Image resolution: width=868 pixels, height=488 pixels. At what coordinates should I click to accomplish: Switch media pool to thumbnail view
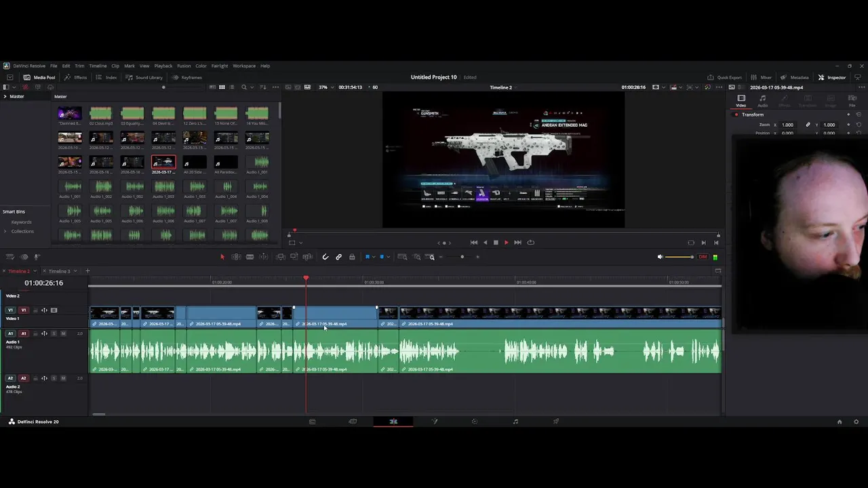[222, 87]
